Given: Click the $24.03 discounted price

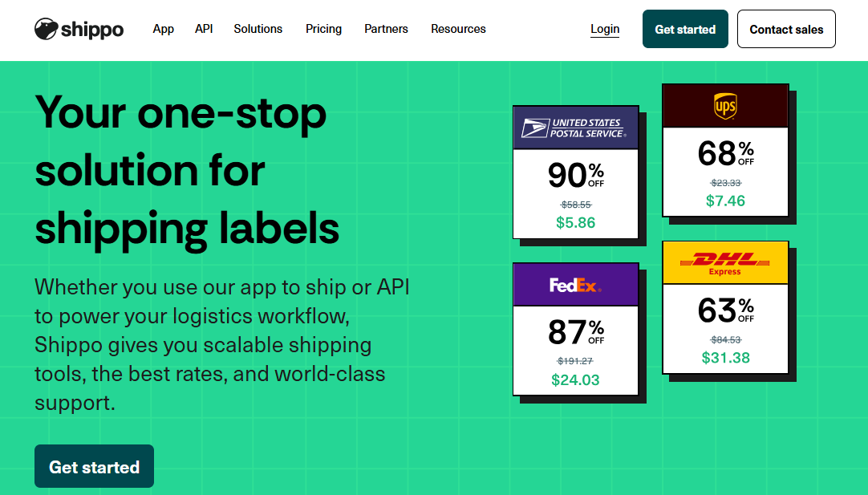Looking at the screenshot, I should (575, 379).
